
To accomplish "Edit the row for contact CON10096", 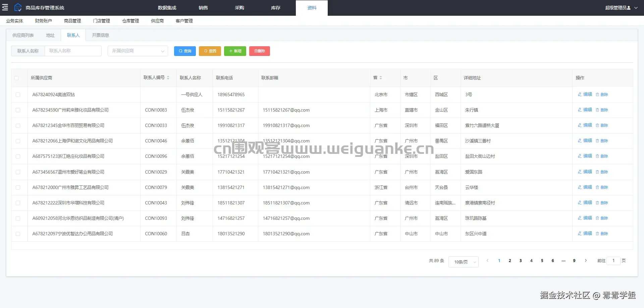I will coord(585,156).
